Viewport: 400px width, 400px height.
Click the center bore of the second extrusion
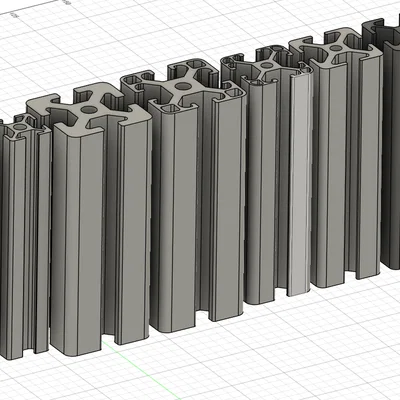click(x=89, y=109)
